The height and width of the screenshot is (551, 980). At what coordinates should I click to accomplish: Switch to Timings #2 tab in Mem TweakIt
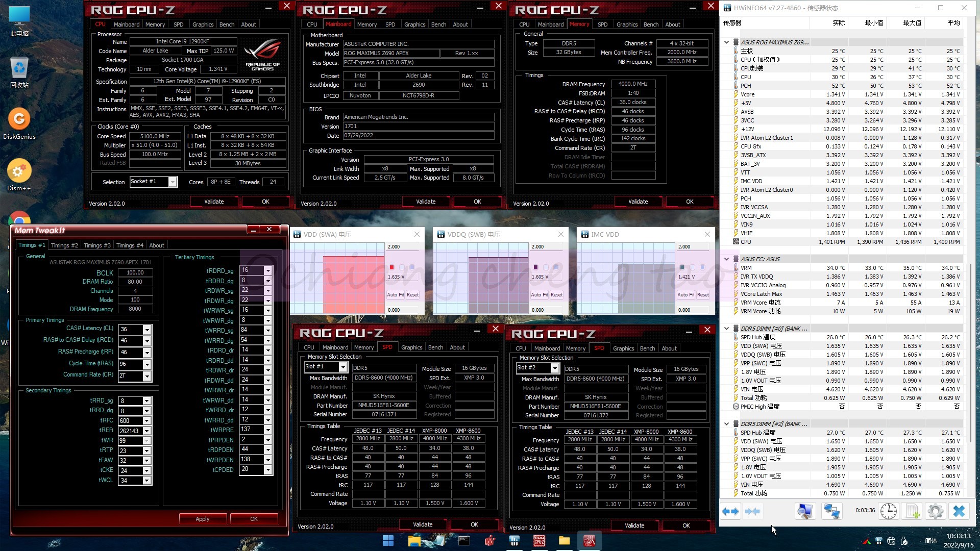tap(64, 245)
